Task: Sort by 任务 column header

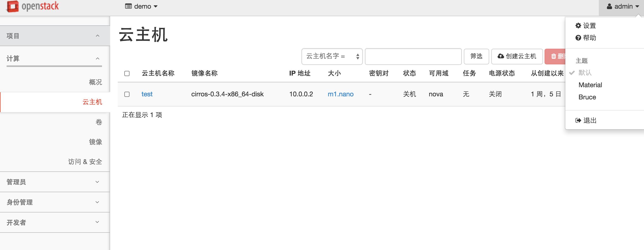Action: pyautogui.click(x=469, y=73)
